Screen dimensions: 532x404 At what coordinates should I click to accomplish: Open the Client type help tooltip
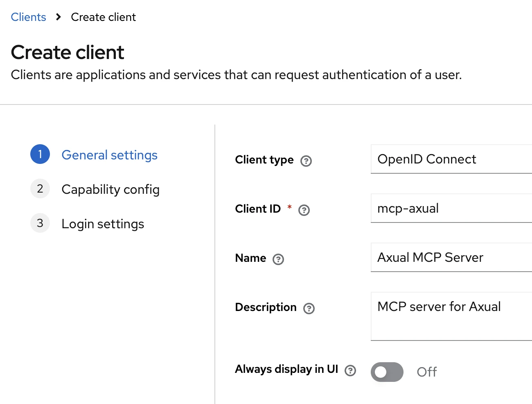tap(306, 161)
